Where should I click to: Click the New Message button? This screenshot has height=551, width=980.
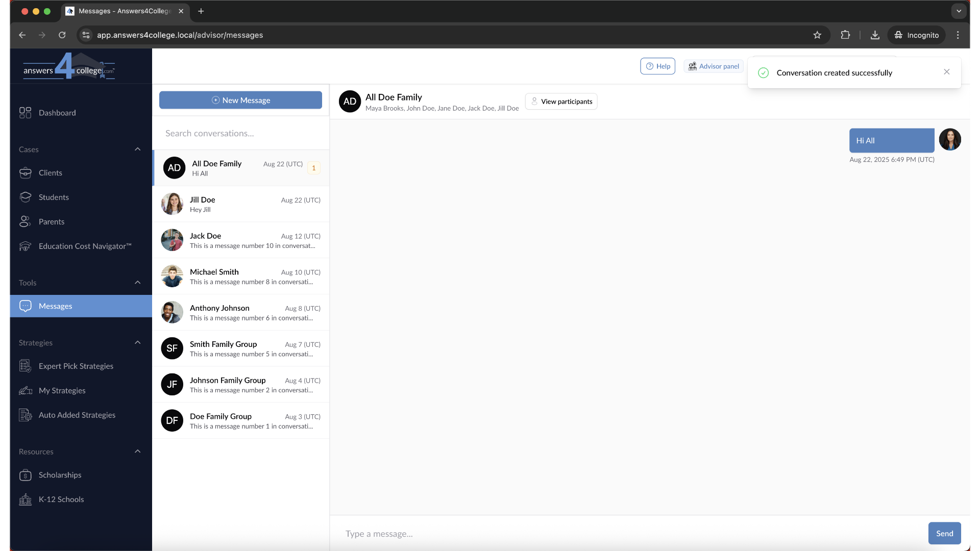point(240,100)
